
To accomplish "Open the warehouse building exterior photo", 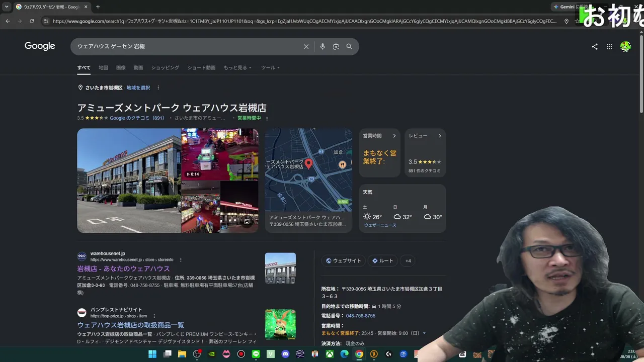I will click(129, 180).
